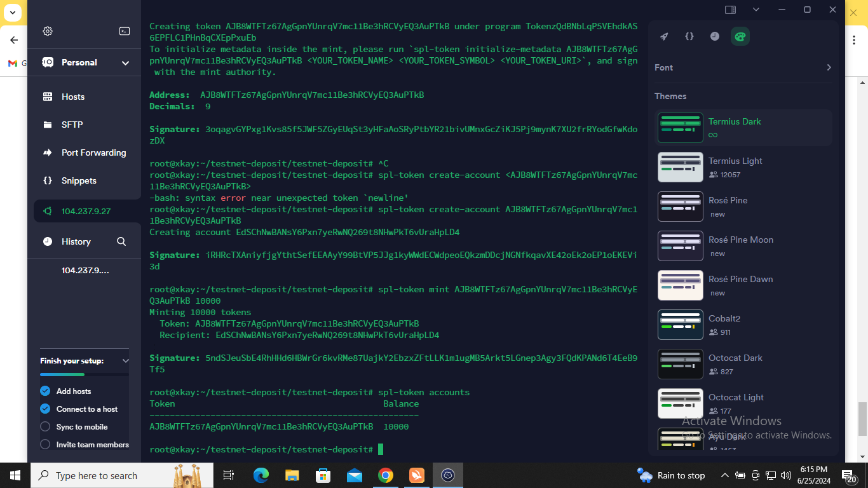Collapse the Finish your setup section
Screen dimensions: 868x488
125,361
